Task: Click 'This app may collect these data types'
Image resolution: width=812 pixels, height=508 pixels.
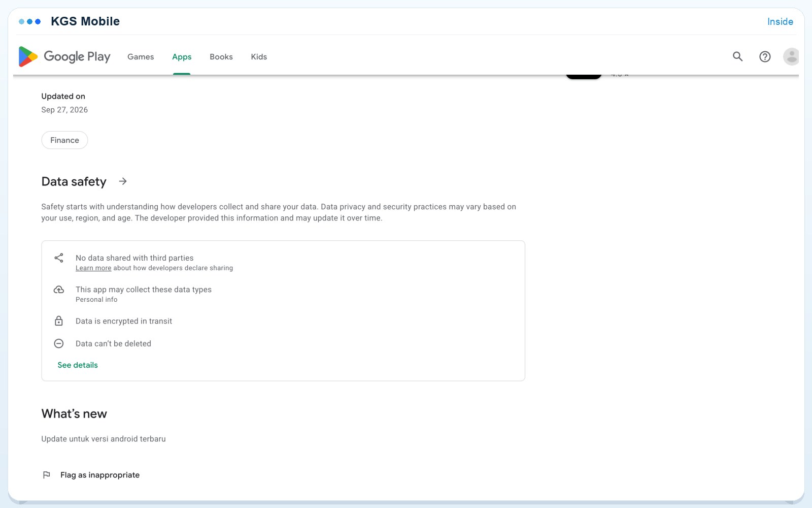Action: point(144,290)
